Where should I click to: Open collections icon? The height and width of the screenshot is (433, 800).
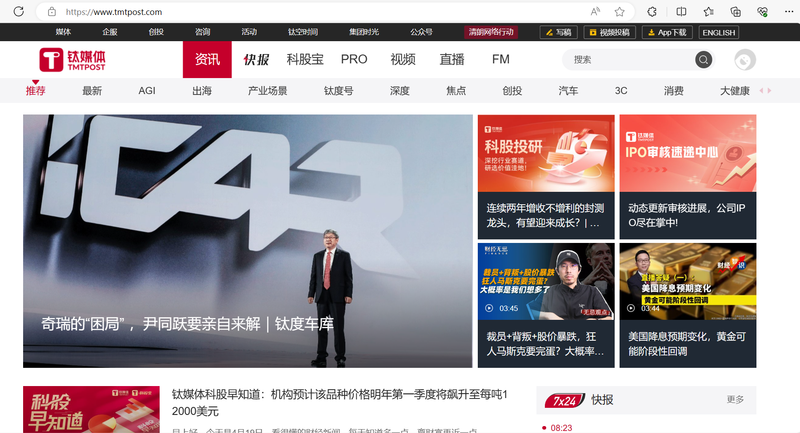[735, 12]
